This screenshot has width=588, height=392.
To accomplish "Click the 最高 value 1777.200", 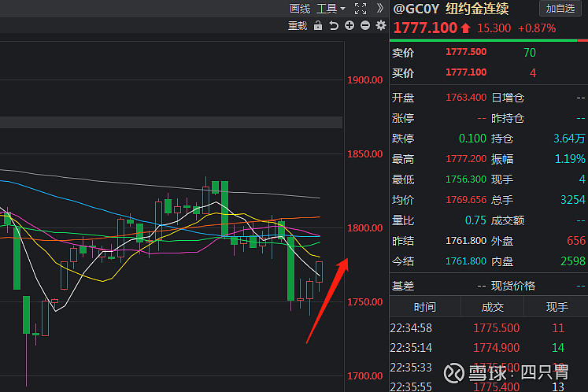I will [x=466, y=159].
